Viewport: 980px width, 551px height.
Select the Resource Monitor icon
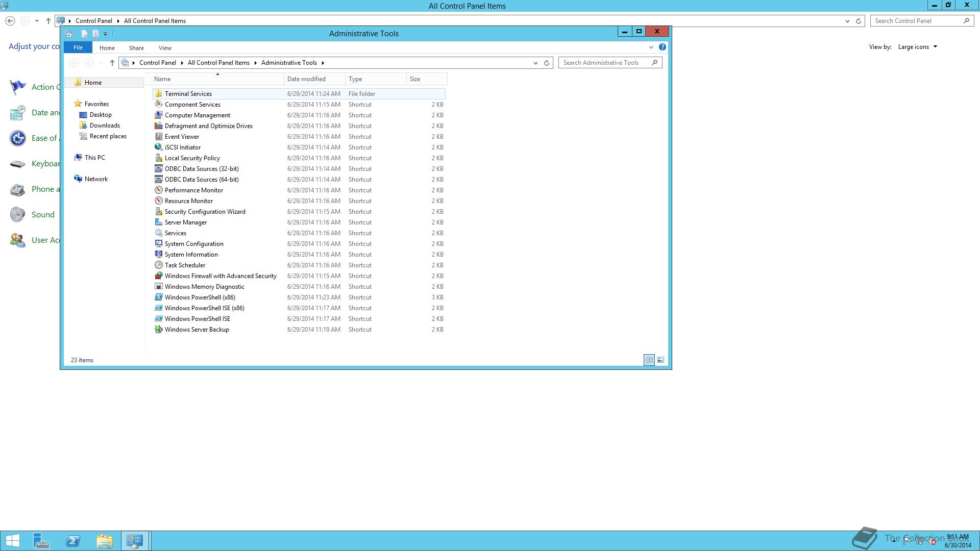click(x=159, y=201)
